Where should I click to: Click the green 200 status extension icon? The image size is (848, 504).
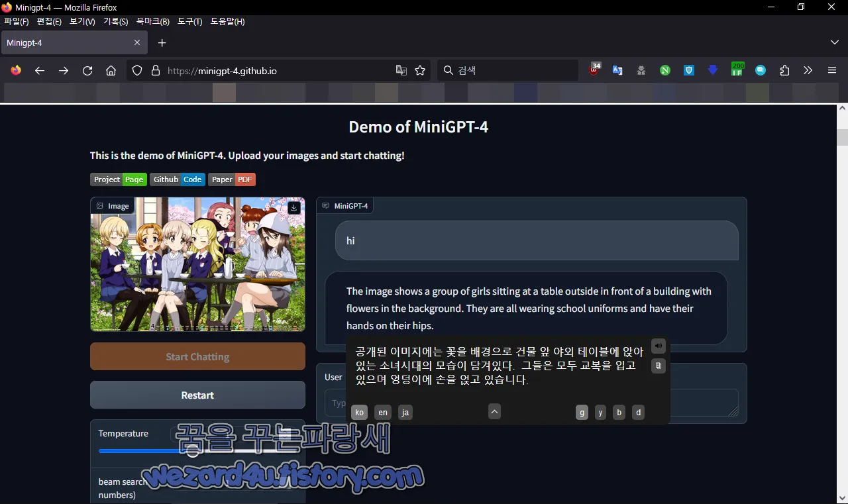click(737, 70)
